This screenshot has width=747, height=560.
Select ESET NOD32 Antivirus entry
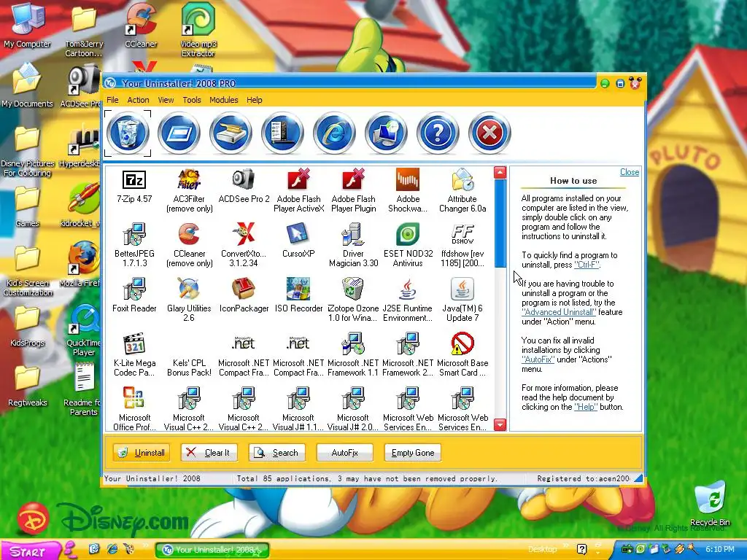pos(408,246)
